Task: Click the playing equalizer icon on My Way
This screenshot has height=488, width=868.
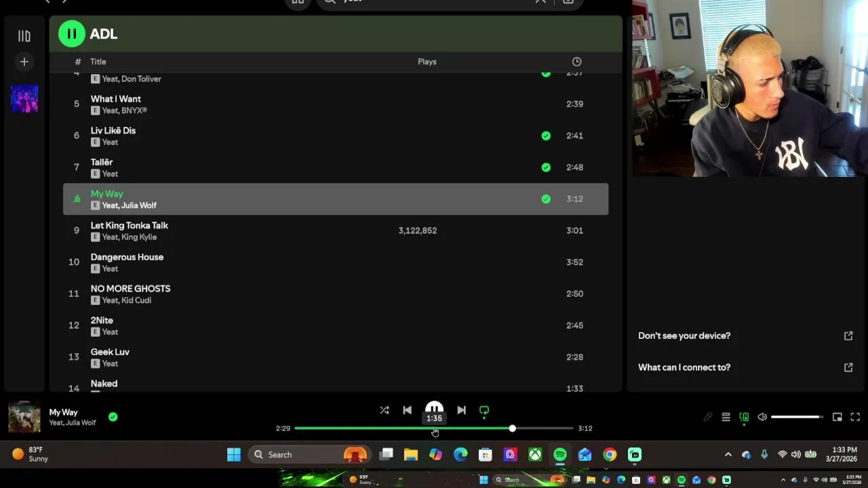Action: 77,199
